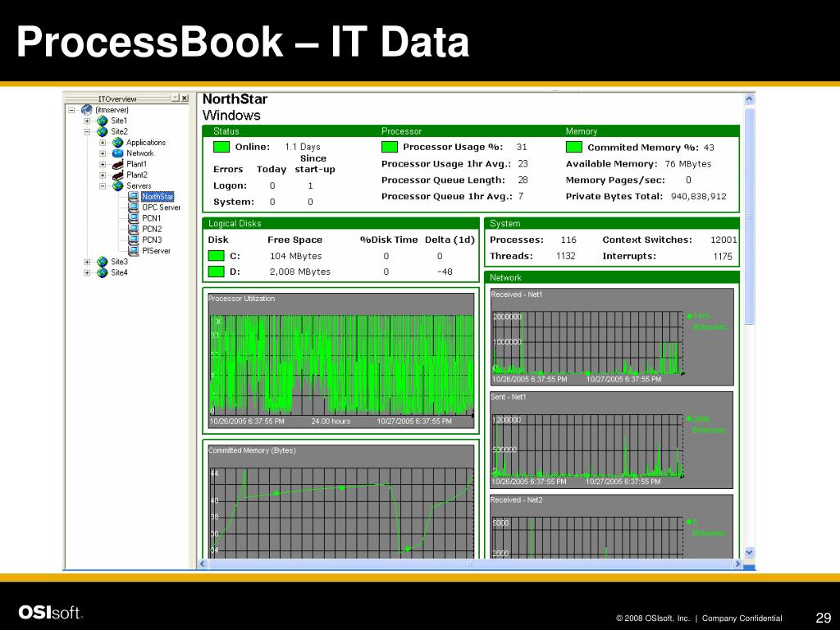This screenshot has height=630, width=840.
Task: Click the PCN3 computer icon
Action: [x=134, y=240]
